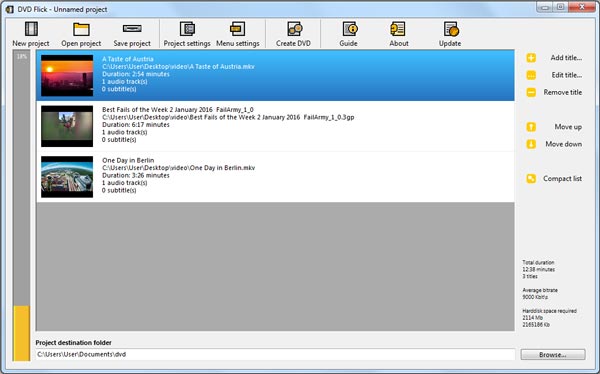Click the yellow disc usage progress bar
The width and height of the screenshot is (600, 374).
[21, 333]
